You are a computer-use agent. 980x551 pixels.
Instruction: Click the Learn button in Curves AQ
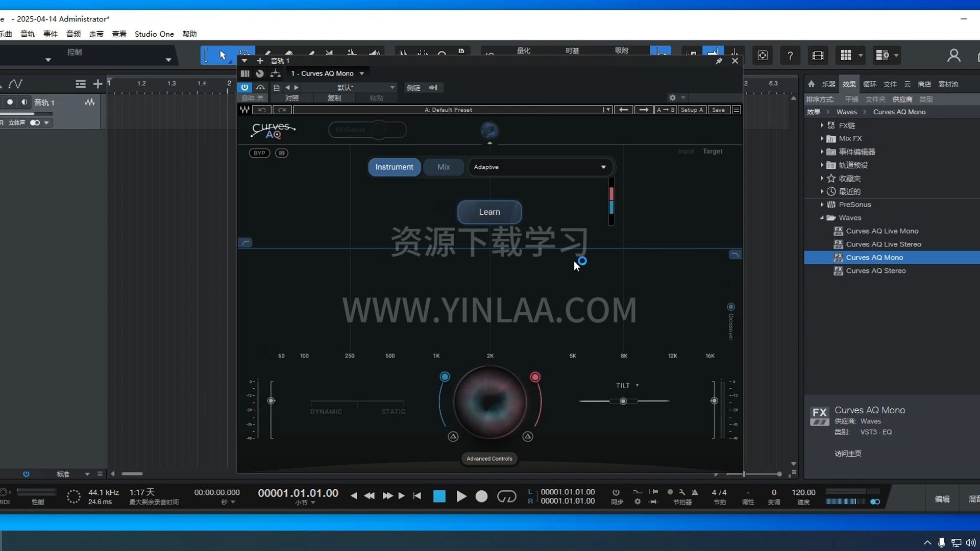point(489,212)
